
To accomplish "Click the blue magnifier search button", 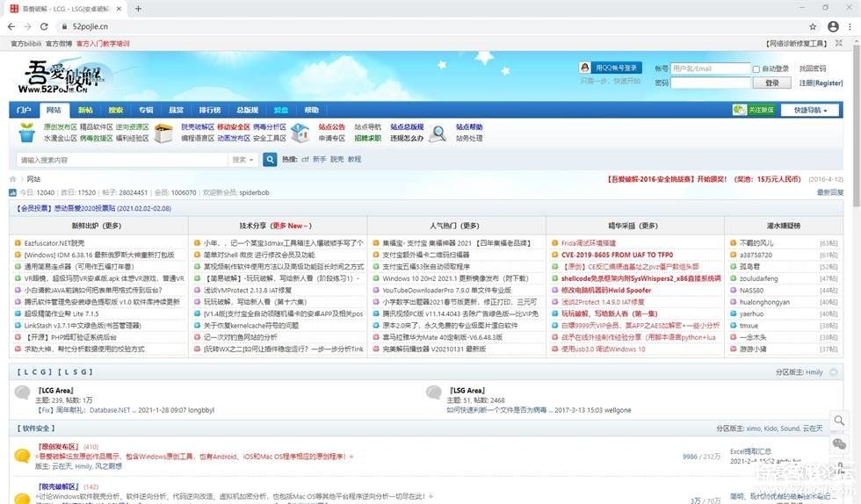I will coord(270,159).
